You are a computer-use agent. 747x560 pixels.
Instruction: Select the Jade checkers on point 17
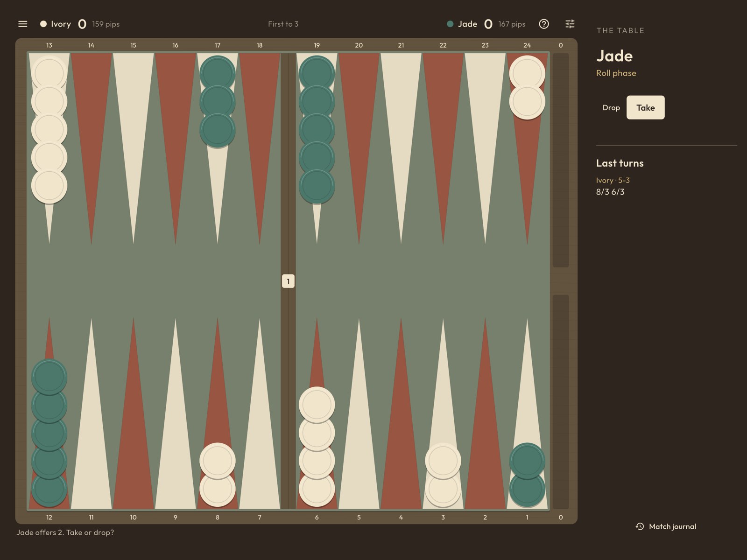point(218,102)
